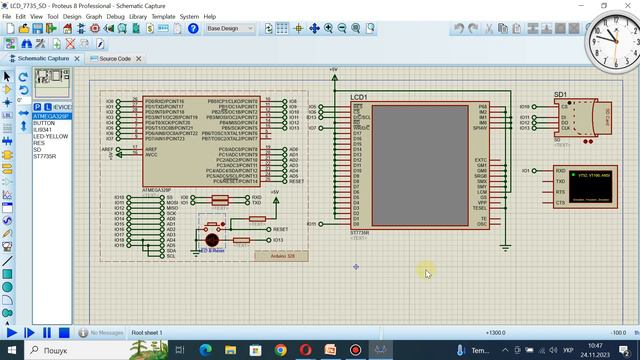Search and tag with binoculars icon
Screen dimensions: 640x360
[x=27, y=44]
